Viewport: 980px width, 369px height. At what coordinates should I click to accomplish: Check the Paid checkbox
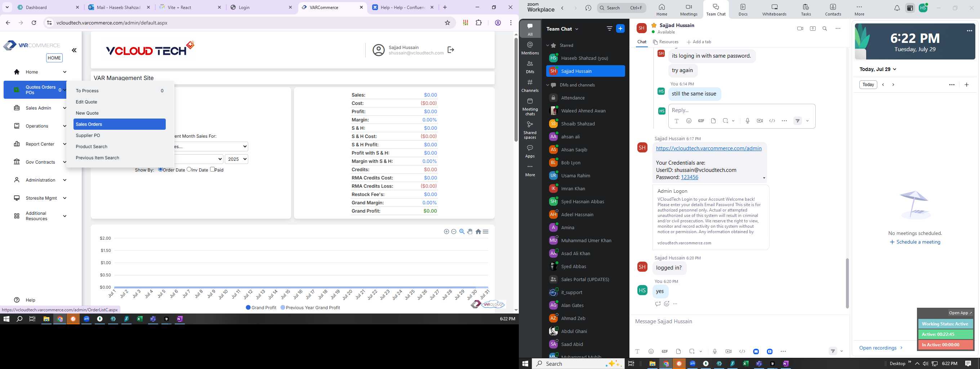pyautogui.click(x=212, y=169)
